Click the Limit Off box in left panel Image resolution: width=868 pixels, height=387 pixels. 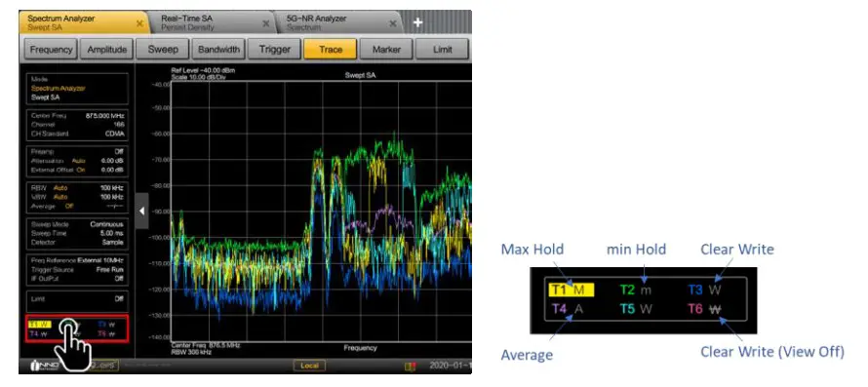pyautogui.click(x=77, y=302)
